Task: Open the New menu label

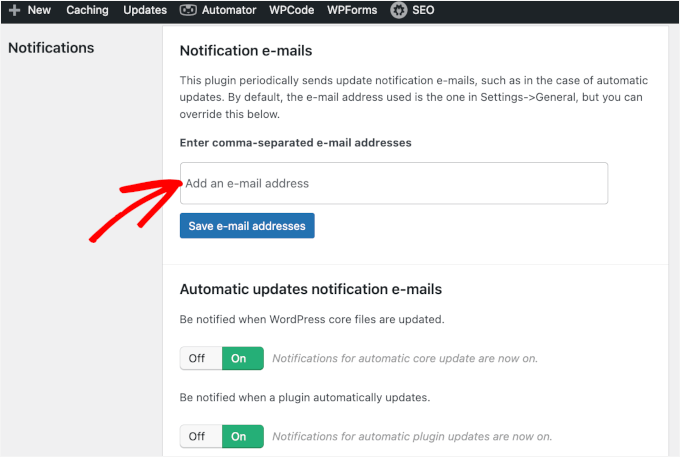Action: click(39, 10)
